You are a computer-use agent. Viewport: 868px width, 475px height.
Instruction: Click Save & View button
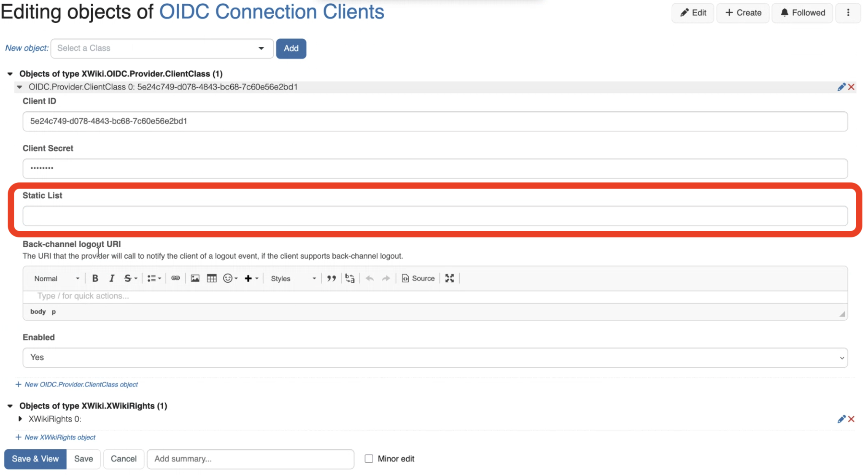click(x=35, y=459)
